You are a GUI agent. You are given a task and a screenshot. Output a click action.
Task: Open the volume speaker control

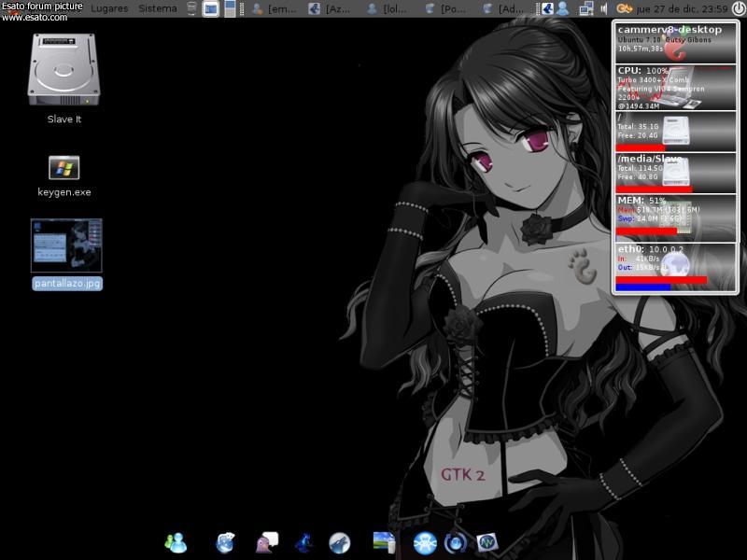click(x=603, y=8)
